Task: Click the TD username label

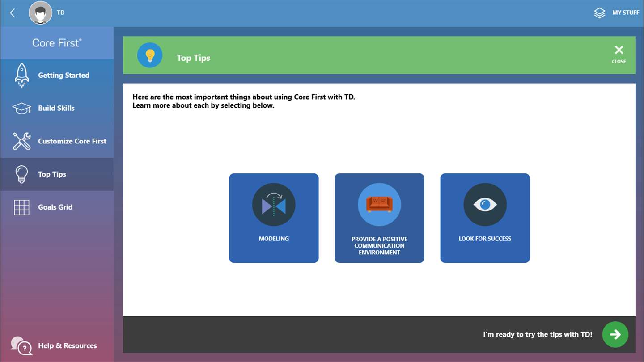Action: coord(61,13)
